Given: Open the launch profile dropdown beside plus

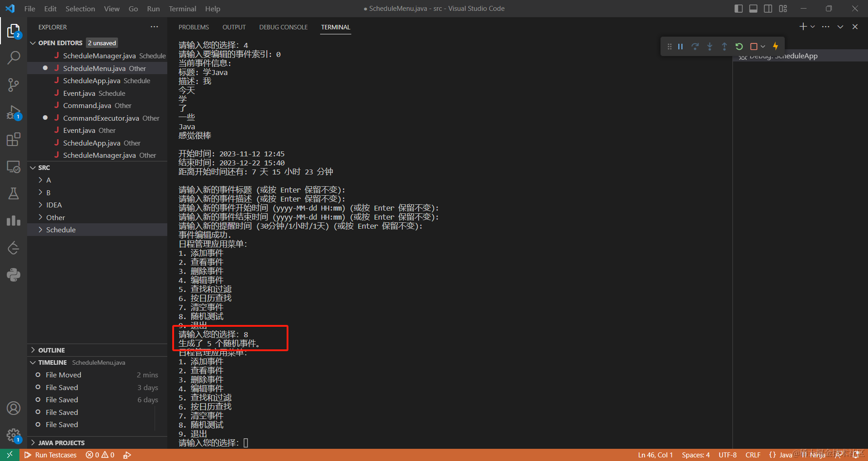Looking at the screenshot, I should point(812,27).
